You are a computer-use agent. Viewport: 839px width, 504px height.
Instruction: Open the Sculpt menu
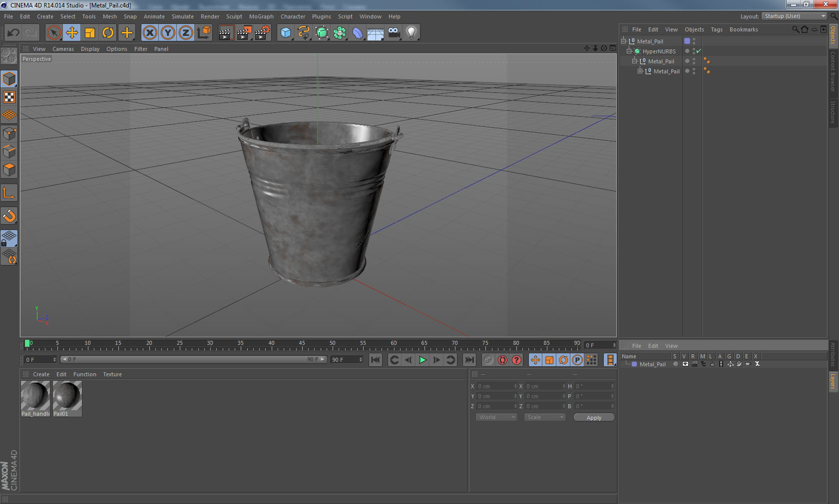pos(234,16)
